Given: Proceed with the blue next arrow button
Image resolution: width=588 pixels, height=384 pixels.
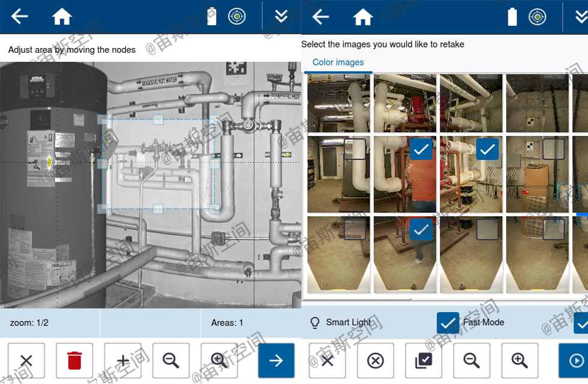Looking at the screenshot, I should [277, 361].
